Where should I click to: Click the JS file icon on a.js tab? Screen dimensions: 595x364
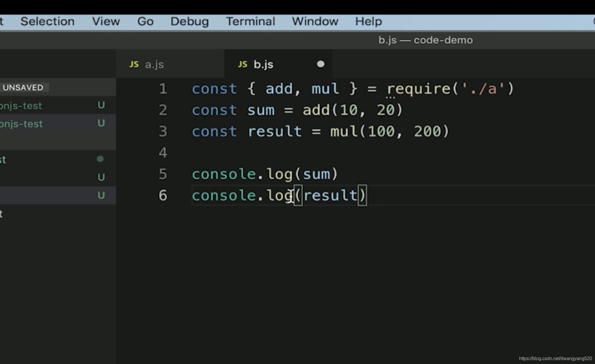[134, 64]
